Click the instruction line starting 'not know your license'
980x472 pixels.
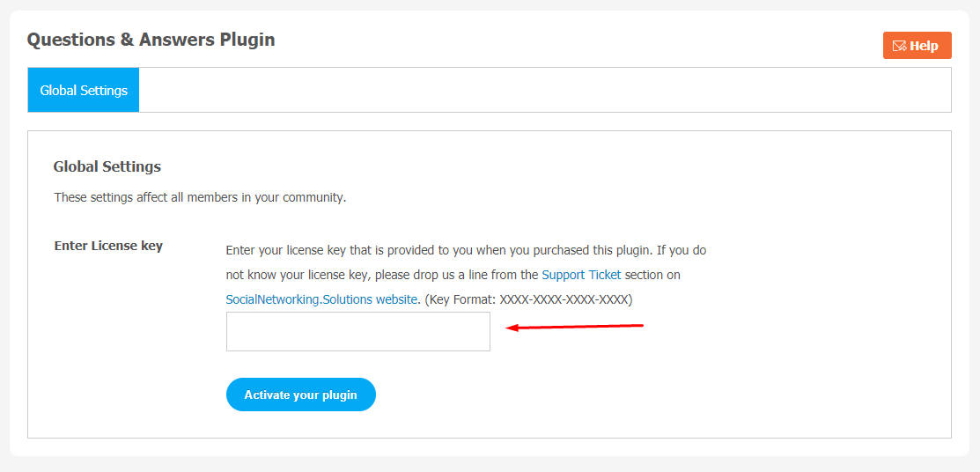click(x=453, y=275)
